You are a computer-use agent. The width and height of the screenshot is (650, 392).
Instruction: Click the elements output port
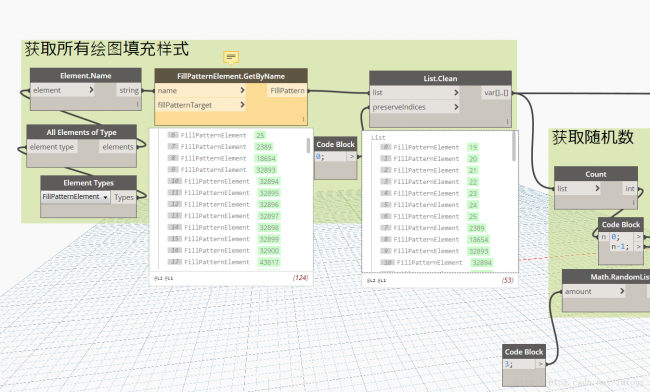pyautogui.click(x=118, y=147)
